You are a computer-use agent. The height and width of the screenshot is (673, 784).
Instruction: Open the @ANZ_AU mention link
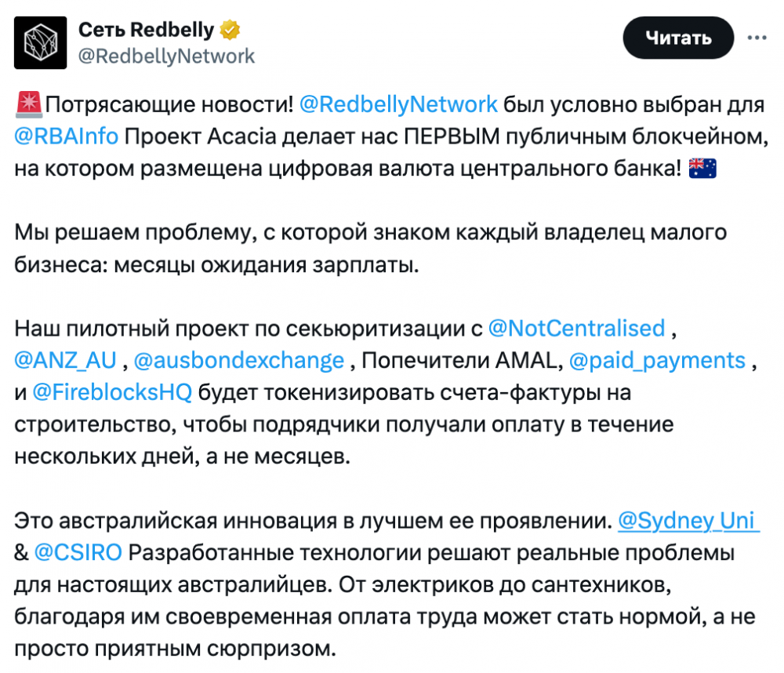pyautogui.click(x=65, y=360)
